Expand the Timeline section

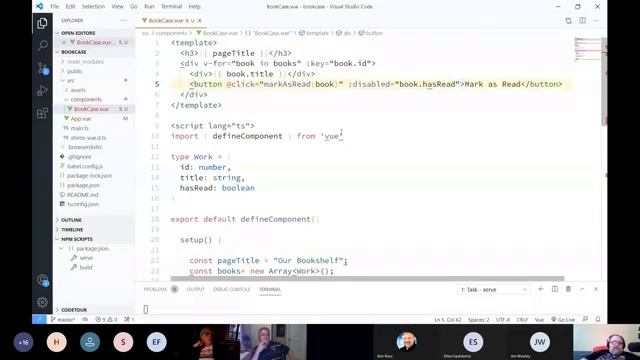point(72,229)
